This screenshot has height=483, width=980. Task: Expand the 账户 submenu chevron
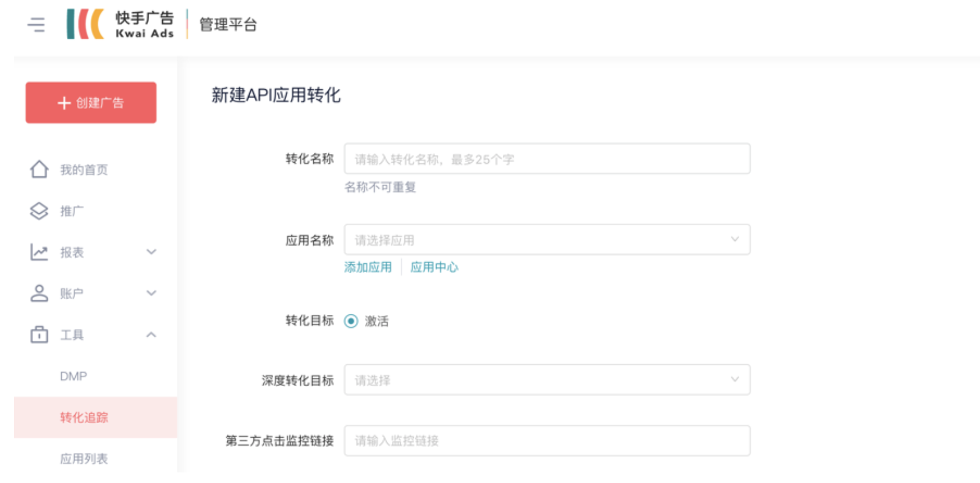[x=151, y=293]
